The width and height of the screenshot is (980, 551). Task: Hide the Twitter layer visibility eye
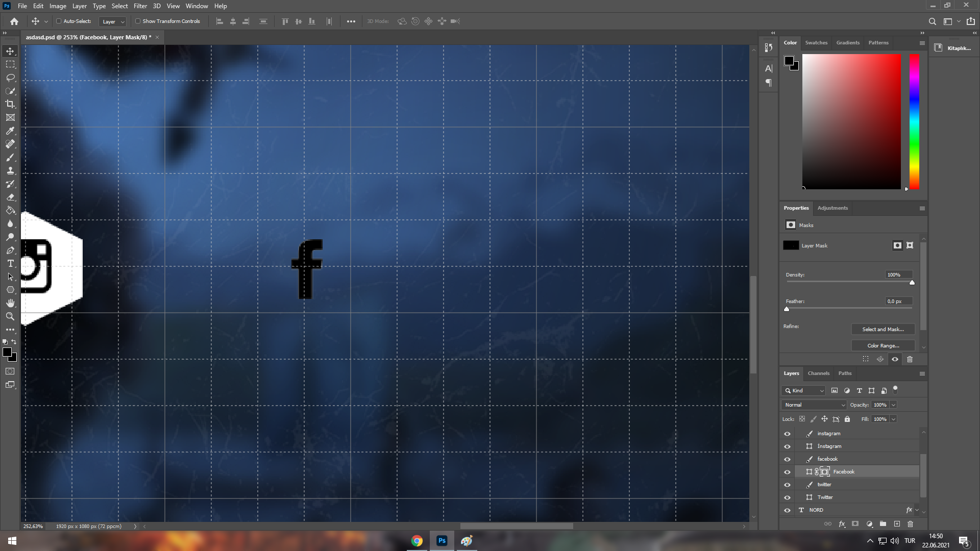(x=787, y=497)
